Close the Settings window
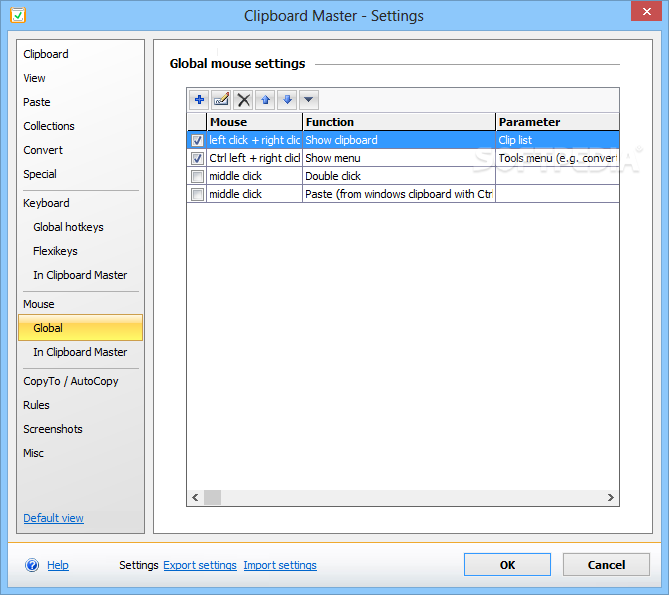Viewport: 669px width, 595px height. click(x=646, y=11)
